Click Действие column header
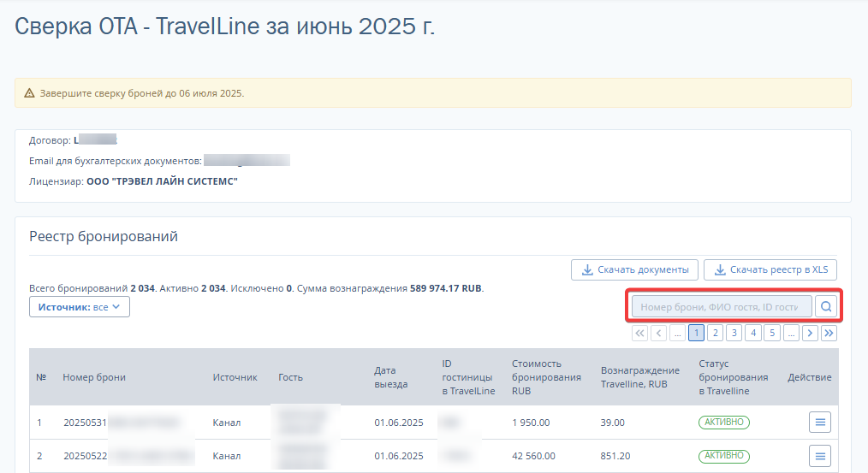This screenshot has width=868, height=473. point(809,377)
